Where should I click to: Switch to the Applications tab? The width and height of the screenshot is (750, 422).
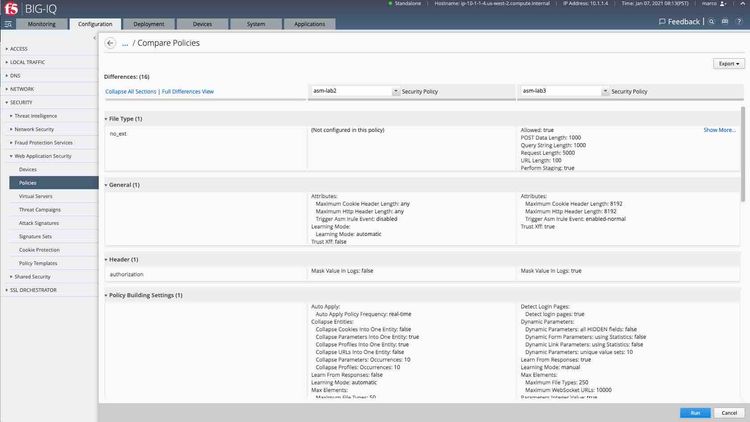(x=309, y=24)
